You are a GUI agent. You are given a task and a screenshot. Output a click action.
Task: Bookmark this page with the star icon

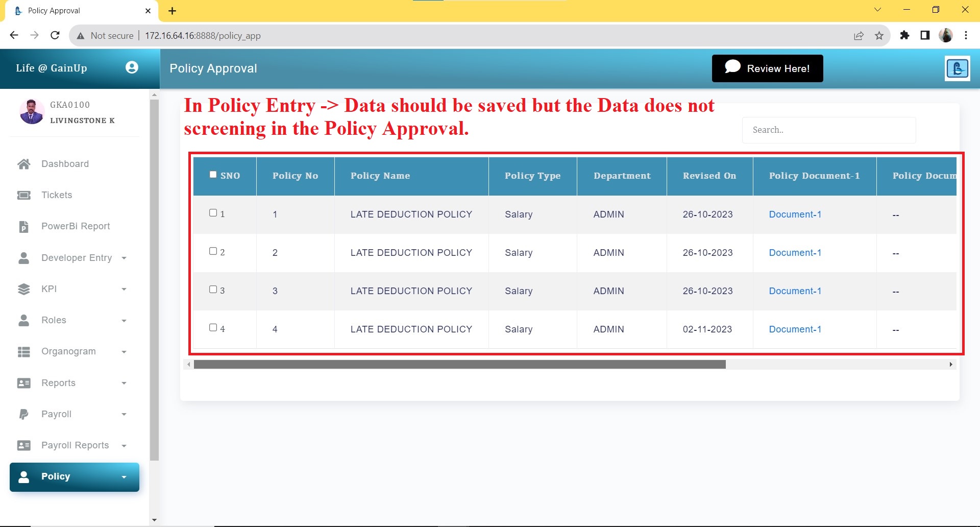[x=879, y=36]
